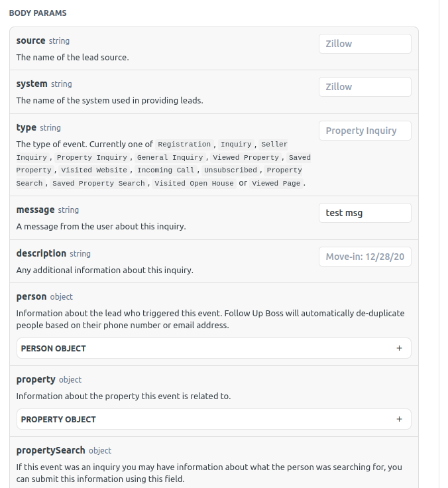Click the plus icon for PERSON OBJECT
Screen dimensions: 448x488
pyautogui.click(x=399, y=348)
